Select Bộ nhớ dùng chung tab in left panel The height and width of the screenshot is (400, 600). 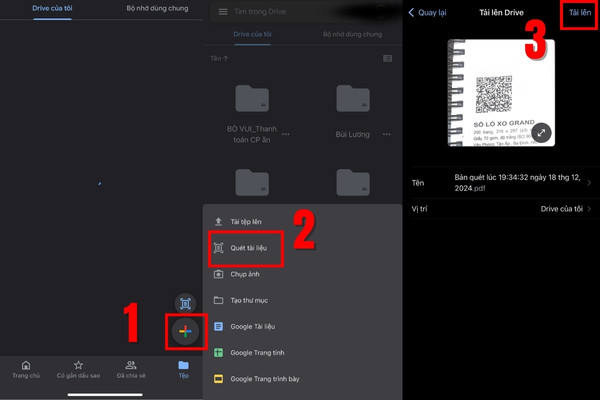(x=157, y=8)
